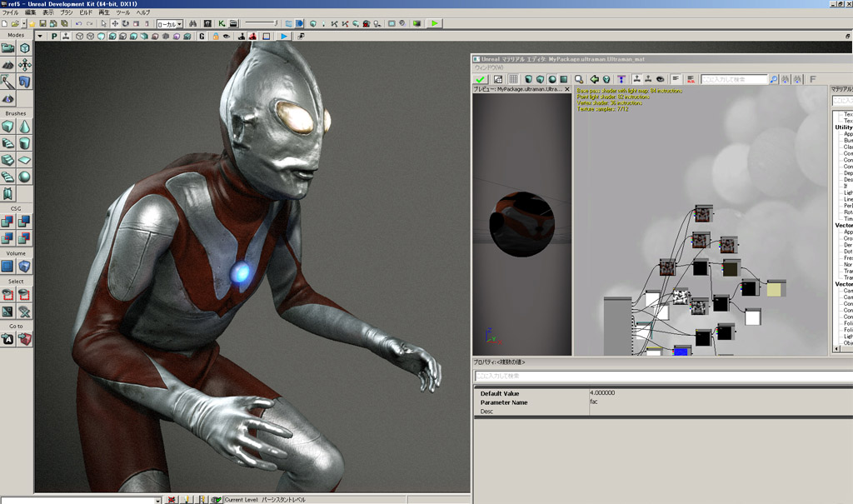Click the search button beside material search box
Screen dimensions: 853x504
(773, 79)
